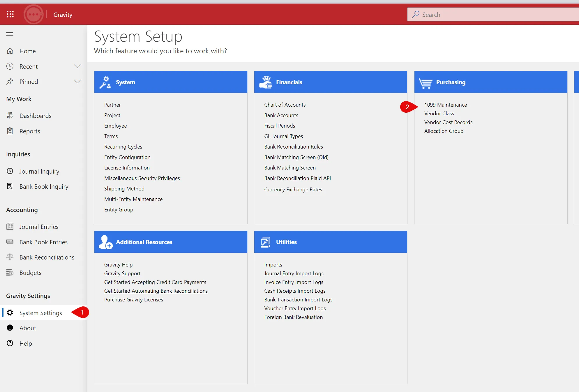Click the Home house icon

pos(10,51)
